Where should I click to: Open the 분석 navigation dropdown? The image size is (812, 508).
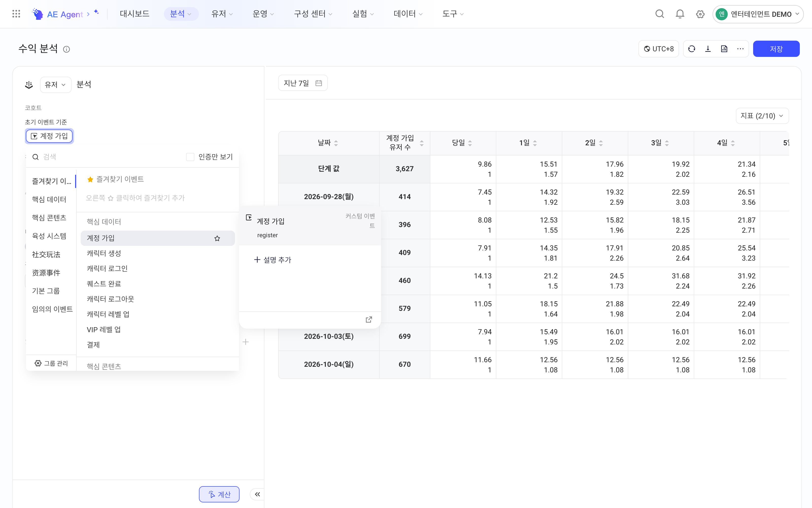(x=181, y=14)
